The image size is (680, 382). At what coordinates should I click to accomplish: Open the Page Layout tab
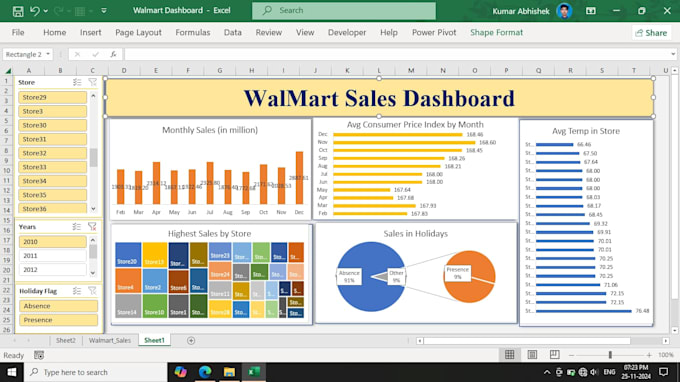(138, 33)
